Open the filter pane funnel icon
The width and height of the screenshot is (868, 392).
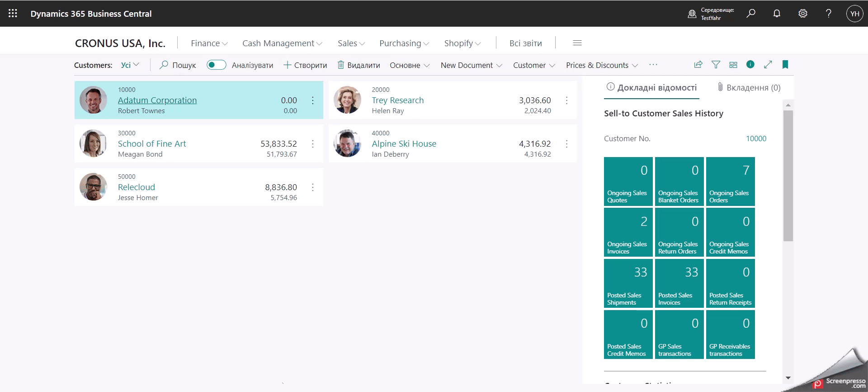716,65
